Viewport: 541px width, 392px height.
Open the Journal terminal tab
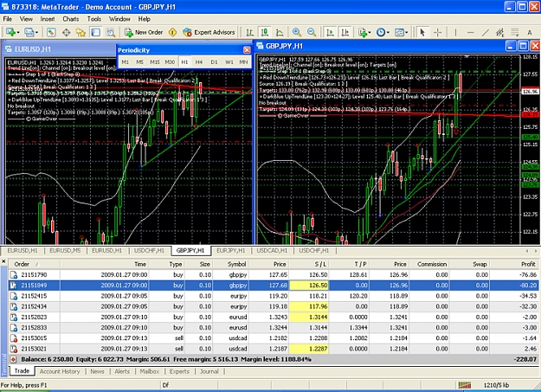209,371
